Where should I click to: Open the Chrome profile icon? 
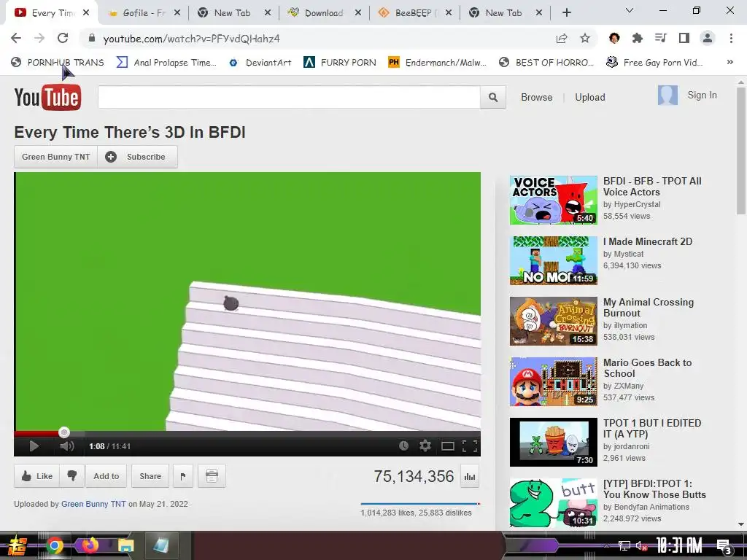tap(708, 38)
